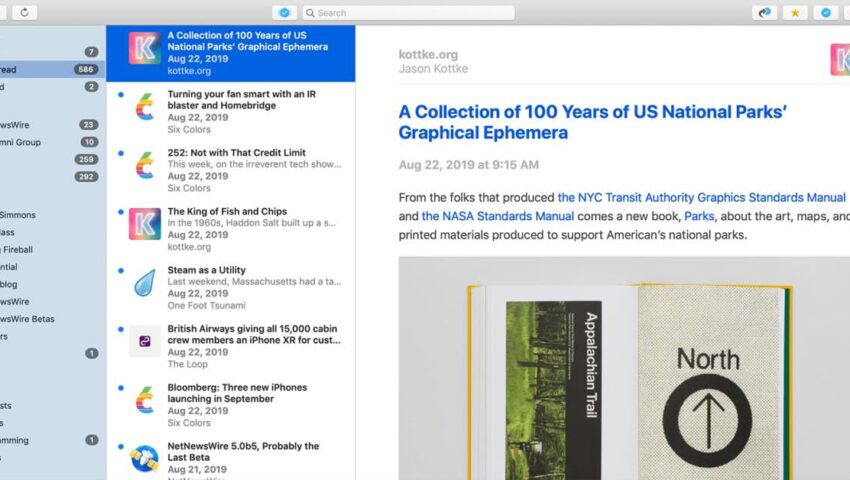The width and height of the screenshot is (850, 480).
Task: Follow the Parks book link
Action: (699, 216)
